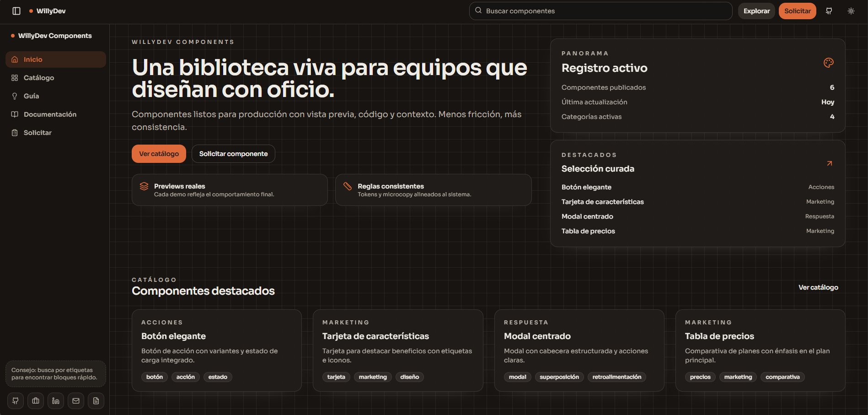This screenshot has height=415, width=868.
Task: Select the GitHub icon in sidebar footer
Action: click(x=15, y=401)
